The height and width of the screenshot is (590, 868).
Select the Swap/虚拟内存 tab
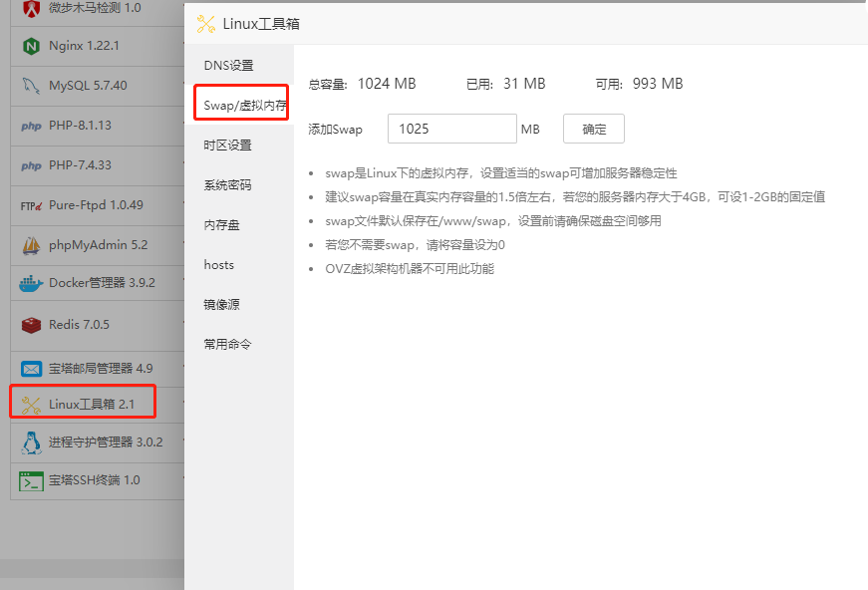click(239, 106)
